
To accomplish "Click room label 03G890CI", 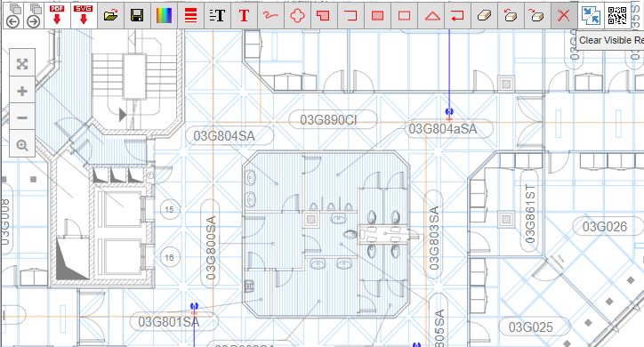I will pos(328,120).
